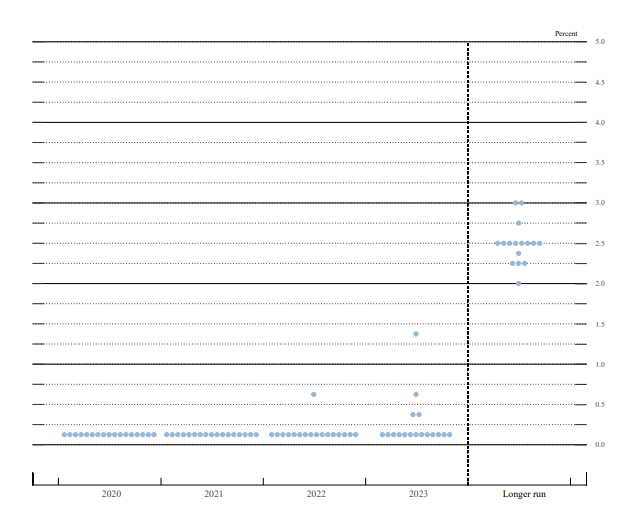Click the 2.0 y-axis value

tap(600, 284)
